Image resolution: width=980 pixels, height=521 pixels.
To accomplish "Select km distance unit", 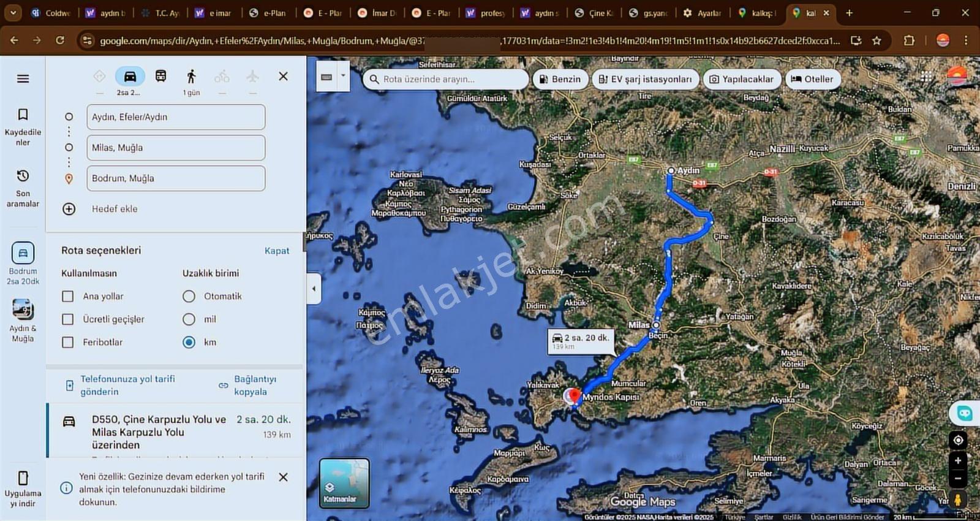I will (189, 343).
